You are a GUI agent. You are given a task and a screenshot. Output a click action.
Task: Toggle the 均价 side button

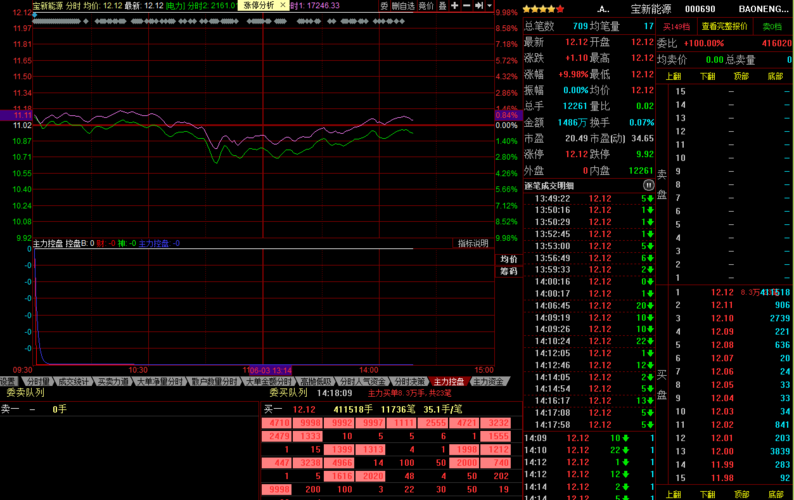508,259
